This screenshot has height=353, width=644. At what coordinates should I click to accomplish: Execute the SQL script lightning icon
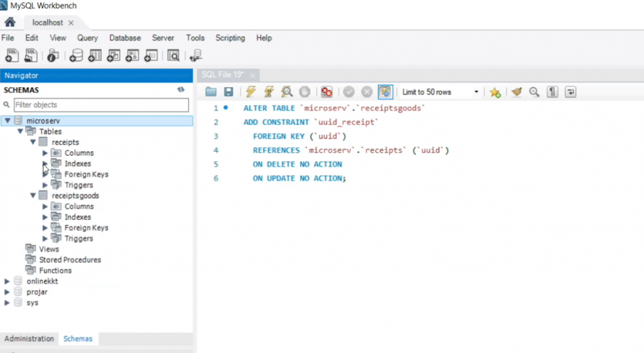click(250, 92)
